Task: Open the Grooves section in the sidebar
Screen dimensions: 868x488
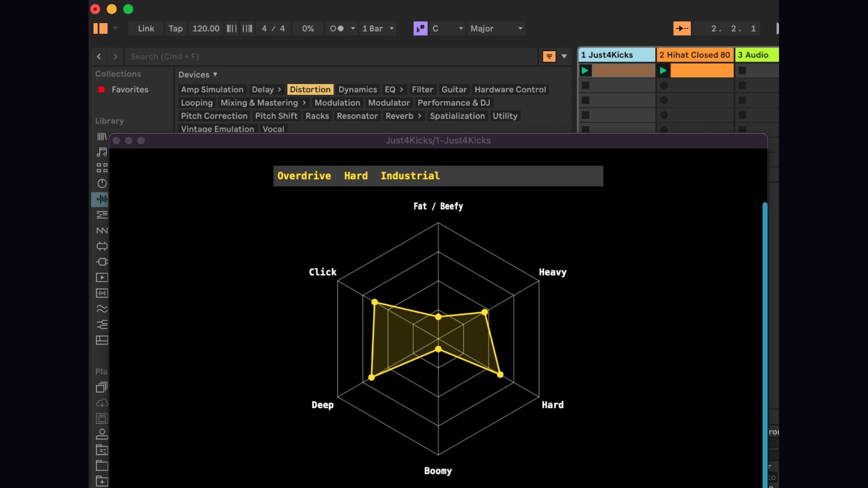Action: click(x=102, y=309)
